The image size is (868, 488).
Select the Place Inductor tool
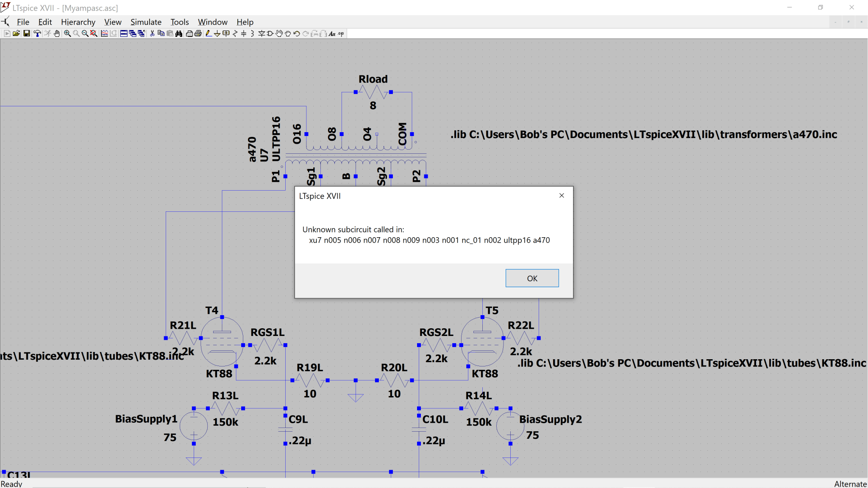pyautogui.click(x=252, y=33)
